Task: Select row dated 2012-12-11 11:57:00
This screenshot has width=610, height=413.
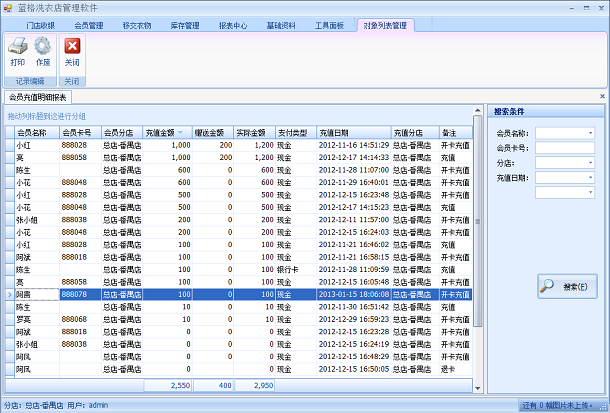Action: (239, 220)
